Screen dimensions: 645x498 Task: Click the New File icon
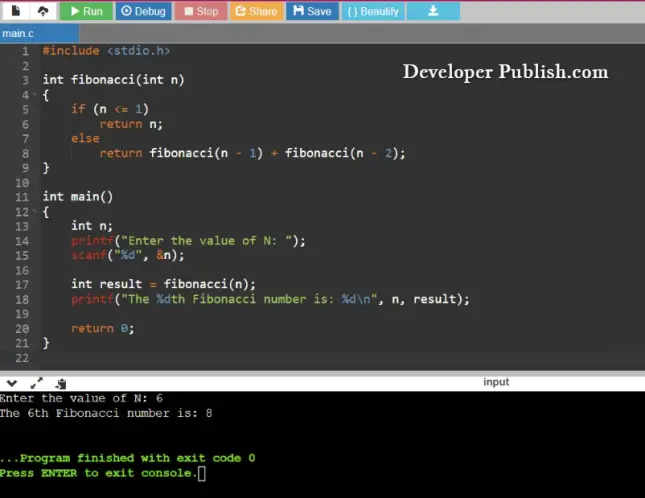pos(16,11)
